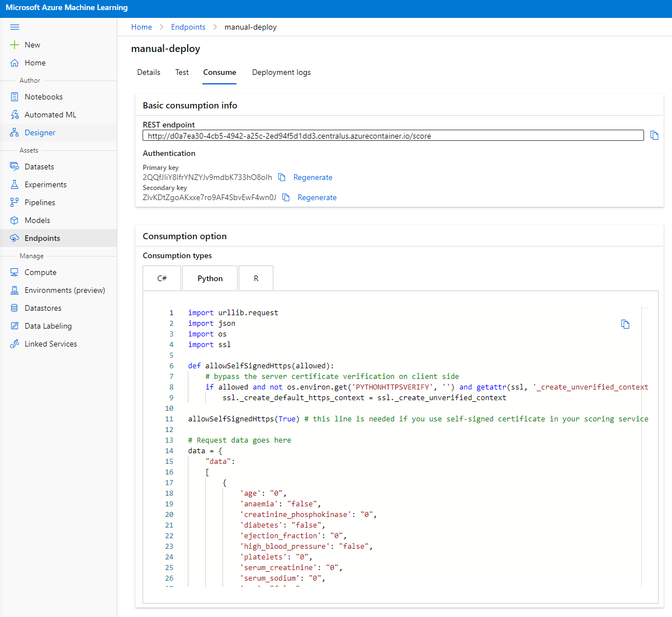Switch to the Test tab
Screen dimensions: 672x617
coord(182,72)
